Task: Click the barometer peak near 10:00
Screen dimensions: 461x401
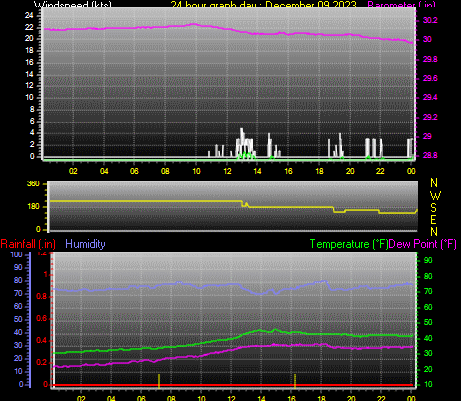Action: [193, 24]
